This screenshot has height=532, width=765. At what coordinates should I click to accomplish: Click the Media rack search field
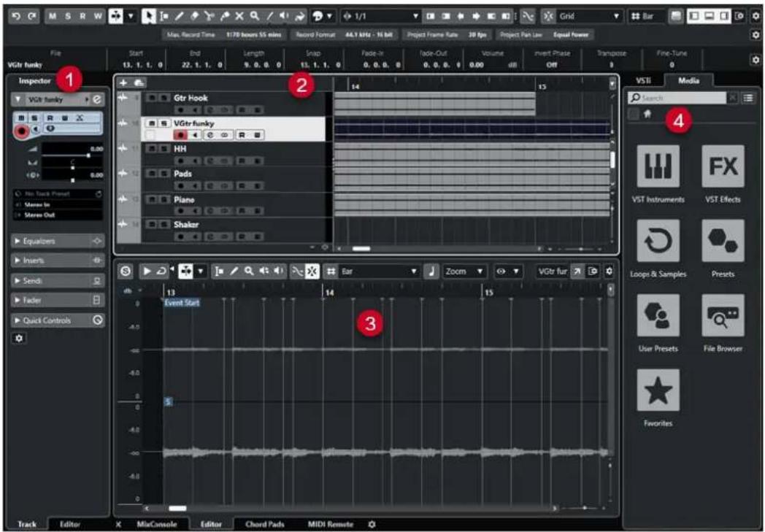click(x=677, y=98)
